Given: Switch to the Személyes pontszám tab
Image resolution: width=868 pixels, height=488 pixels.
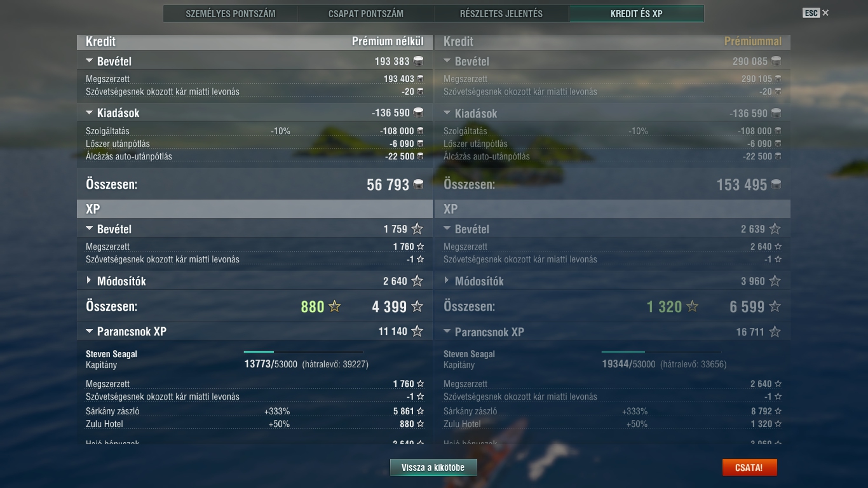Looking at the screenshot, I should (x=231, y=13).
